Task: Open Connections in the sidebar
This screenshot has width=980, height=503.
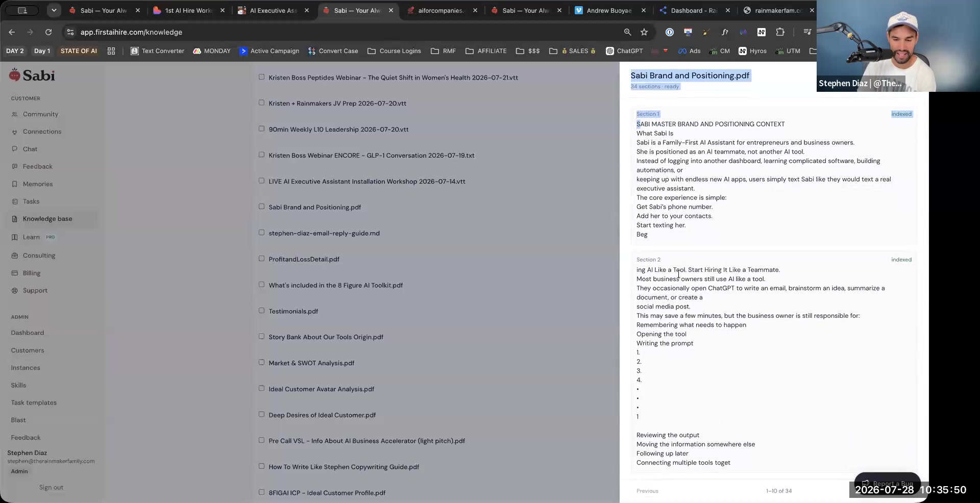Action: [42, 132]
